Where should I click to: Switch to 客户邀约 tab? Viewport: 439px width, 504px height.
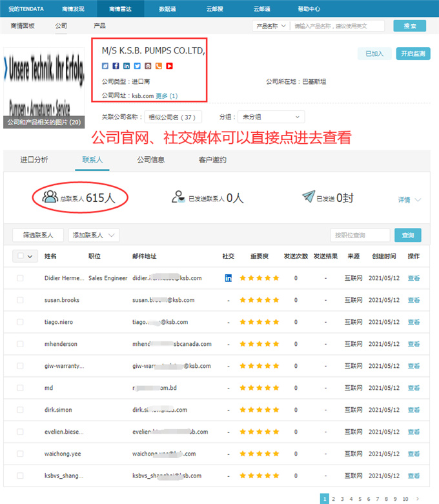coord(212,160)
